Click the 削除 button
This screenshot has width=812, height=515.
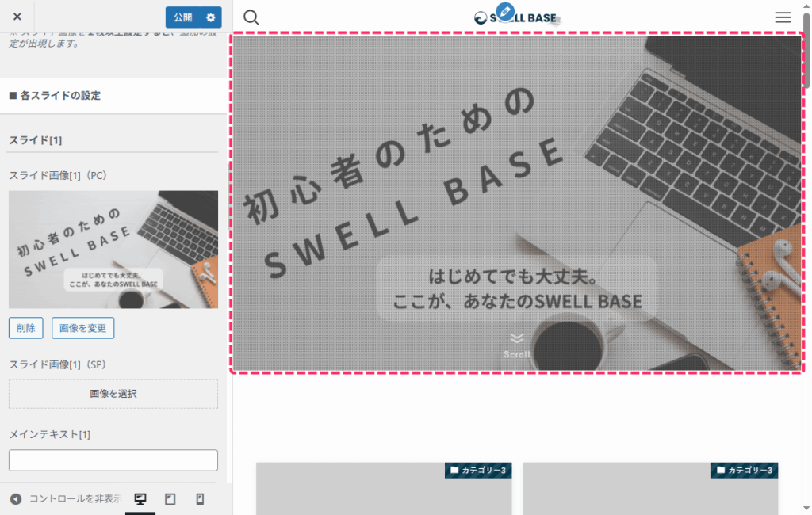(26, 328)
